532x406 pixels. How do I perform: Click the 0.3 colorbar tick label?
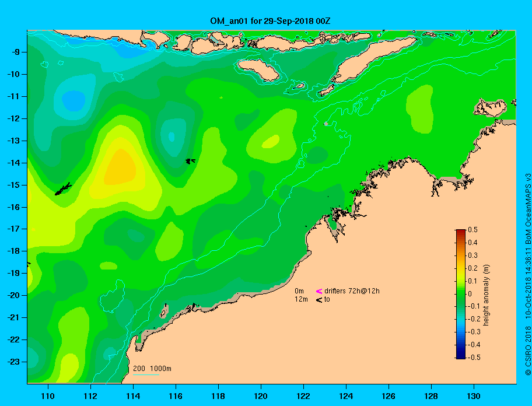473,256
